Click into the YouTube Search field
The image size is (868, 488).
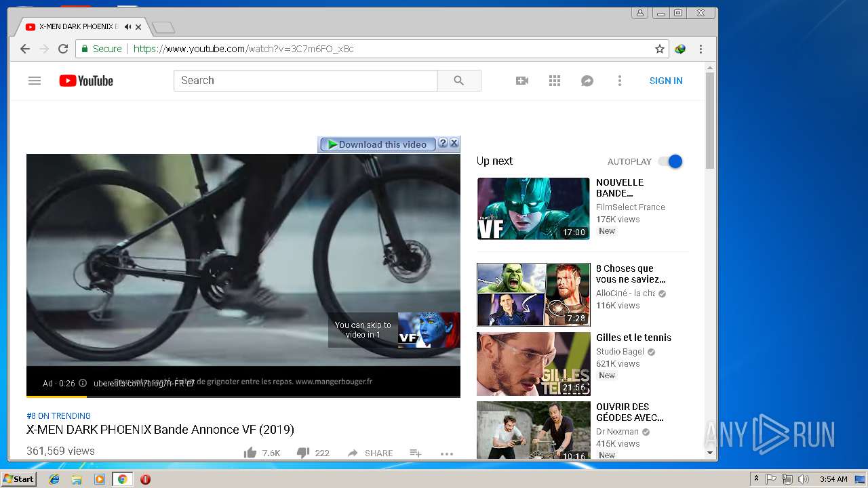tap(306, 81)
